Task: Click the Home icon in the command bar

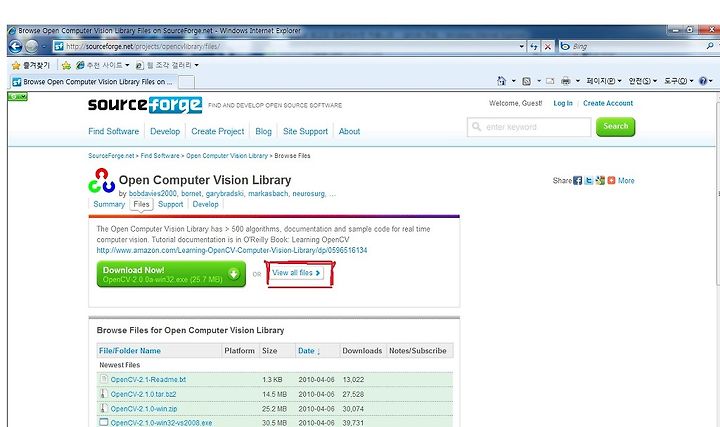Action: tap(501, 81)
